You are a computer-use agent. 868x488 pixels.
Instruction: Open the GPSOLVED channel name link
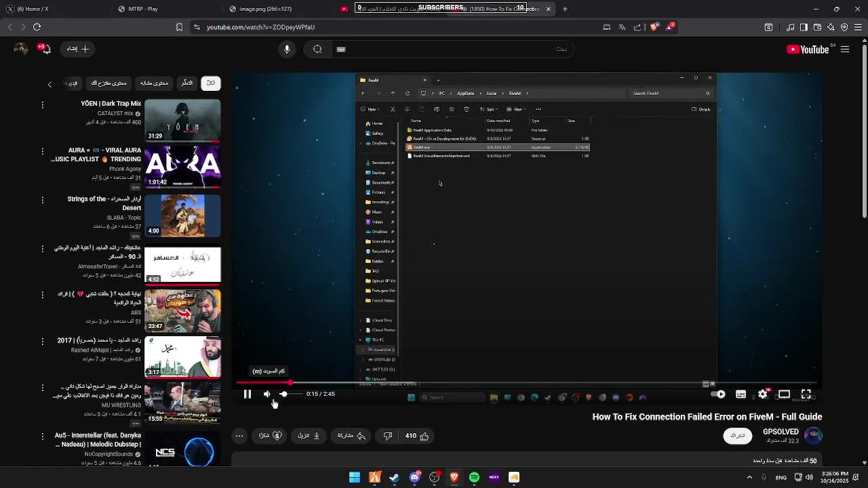click(x=781, y=432)
